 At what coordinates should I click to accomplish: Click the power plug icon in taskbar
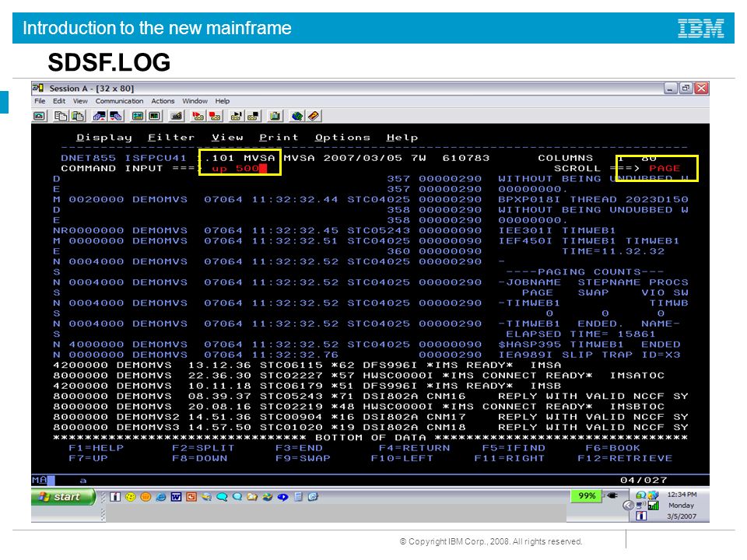click(612, 495)
